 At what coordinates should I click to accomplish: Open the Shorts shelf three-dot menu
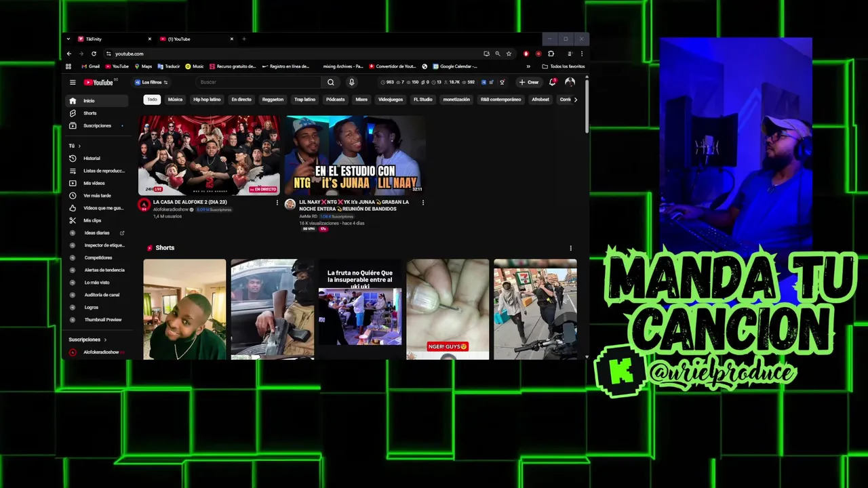pos(570,248)
